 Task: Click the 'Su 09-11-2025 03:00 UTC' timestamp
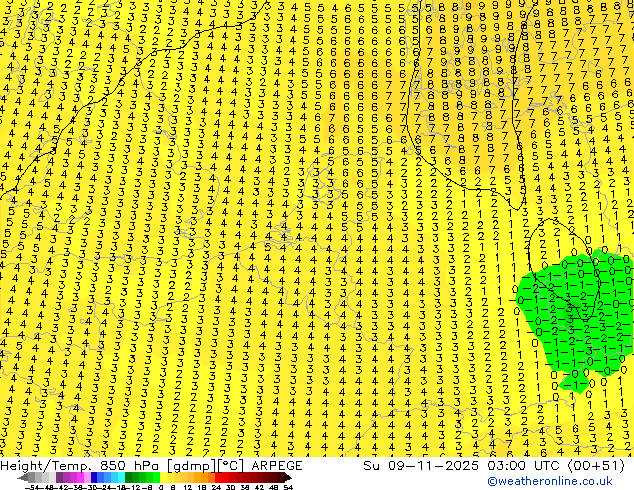463,466
